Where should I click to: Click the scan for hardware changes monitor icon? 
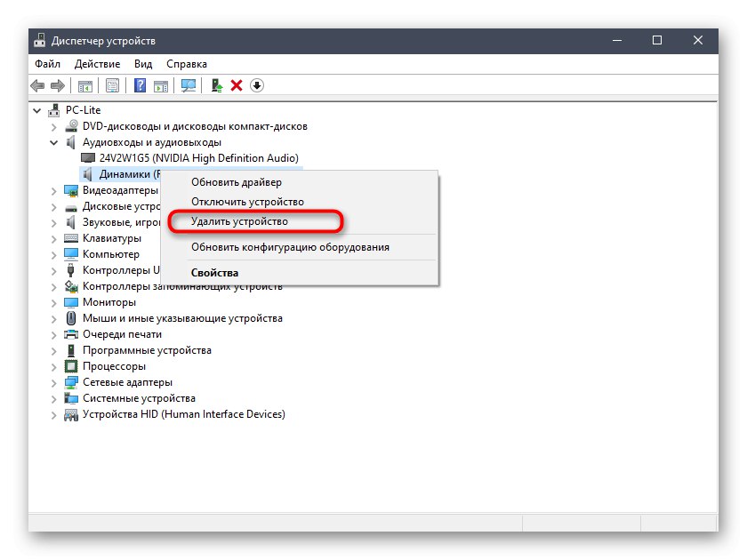(189, 85)
